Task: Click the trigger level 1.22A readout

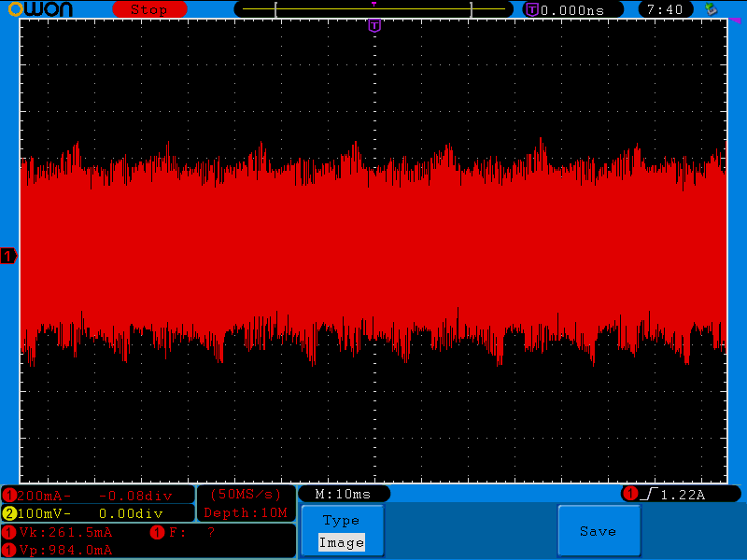Action: point(683,495)
